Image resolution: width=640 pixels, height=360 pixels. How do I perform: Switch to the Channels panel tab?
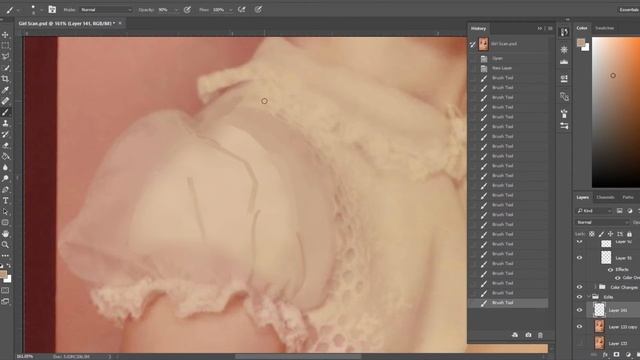[x=605, y=197]
